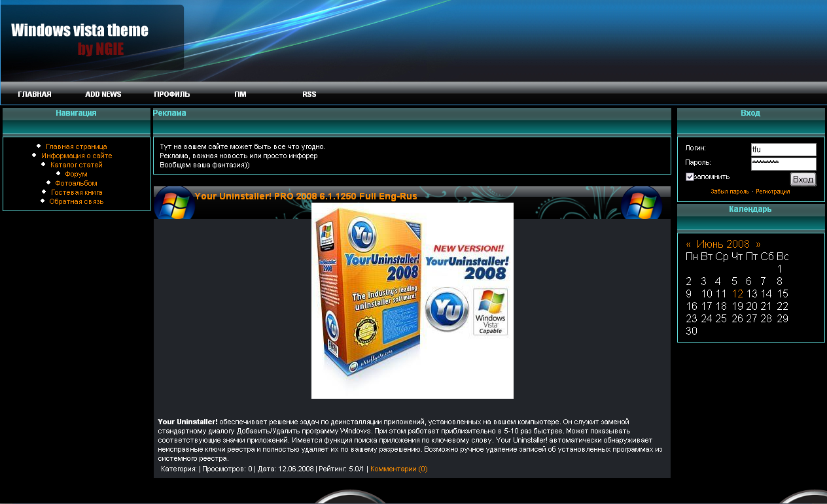Follow the Забыл пароль link
This screenshot has height=504, width=827.
pos(730,192)
